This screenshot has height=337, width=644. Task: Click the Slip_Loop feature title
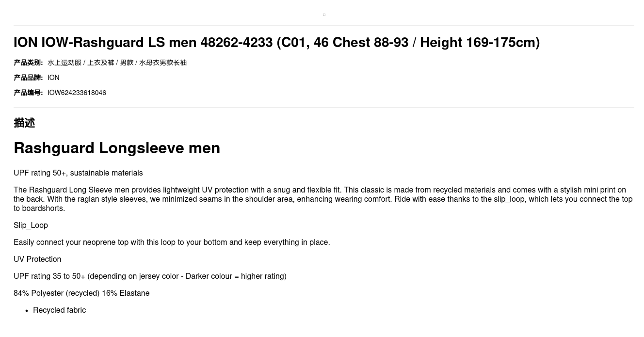[31, 225]
